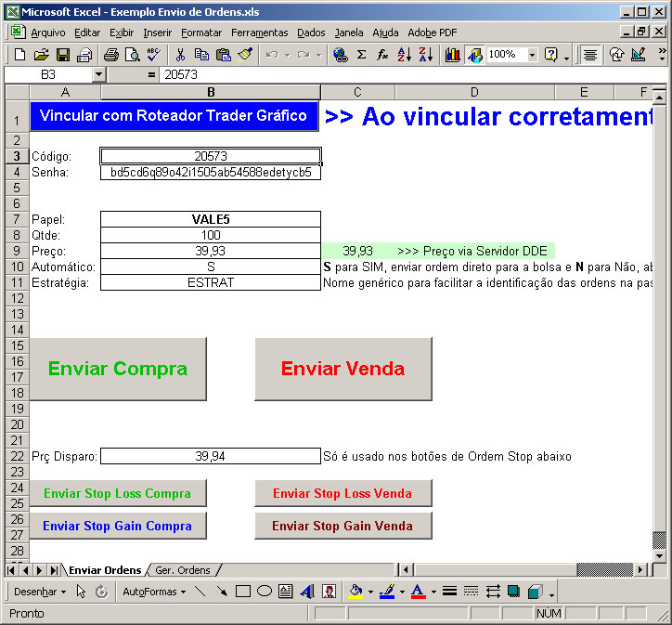Viewport: 672px width, 625px height.
Task: Open the zoom percentage dropdown
Action: tap(532, 55)
